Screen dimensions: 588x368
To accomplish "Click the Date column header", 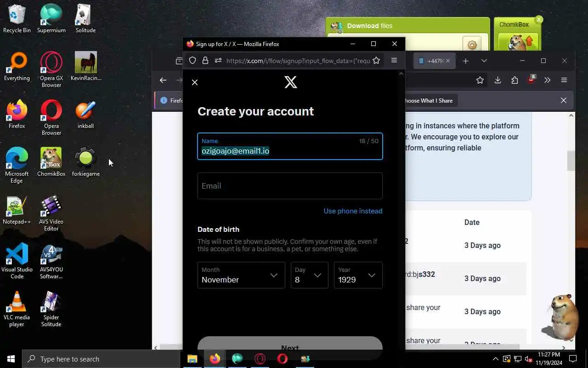I will (472, 222).
